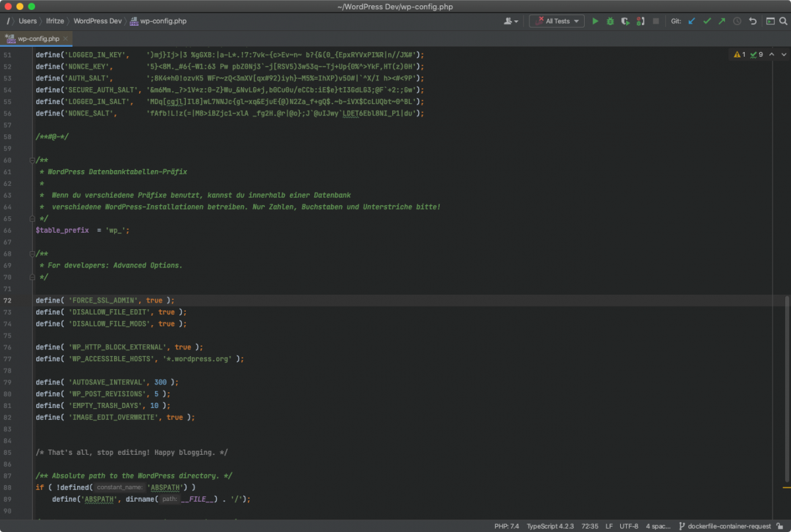791x532 pixels.
Task: Click the fold end marker on line 65
Action: [32, 219]
